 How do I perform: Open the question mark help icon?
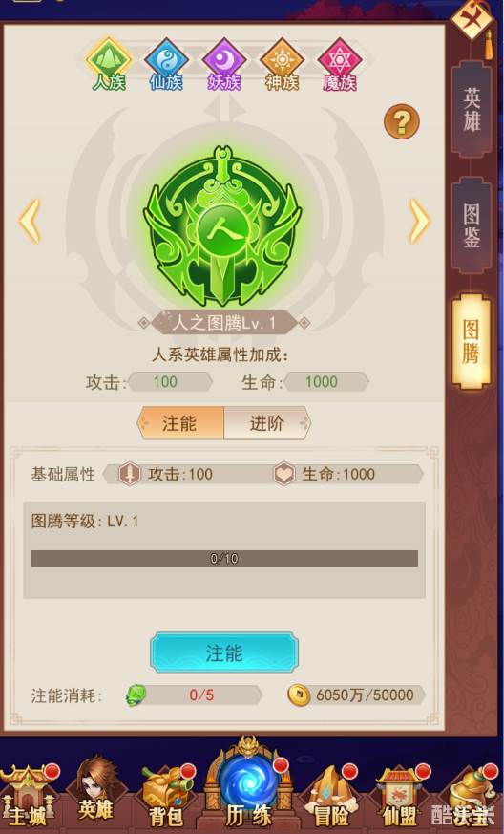402,121
